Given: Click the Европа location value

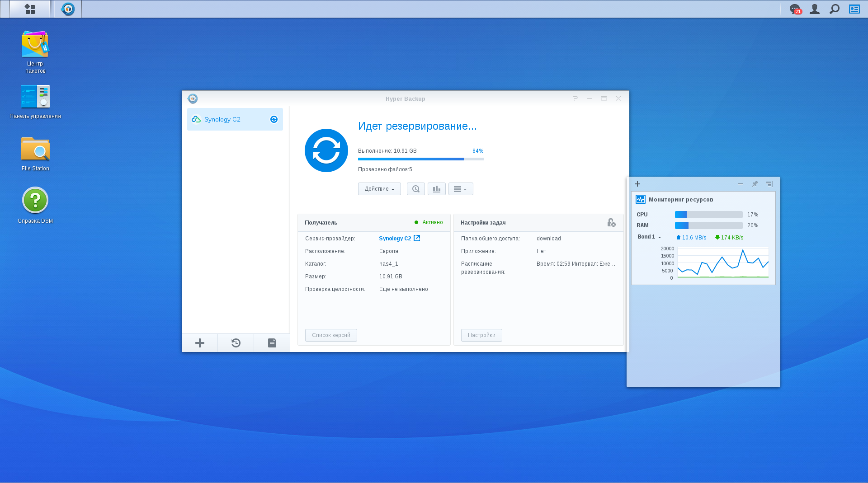Looking at the screenshot, I should coord(389,251).
